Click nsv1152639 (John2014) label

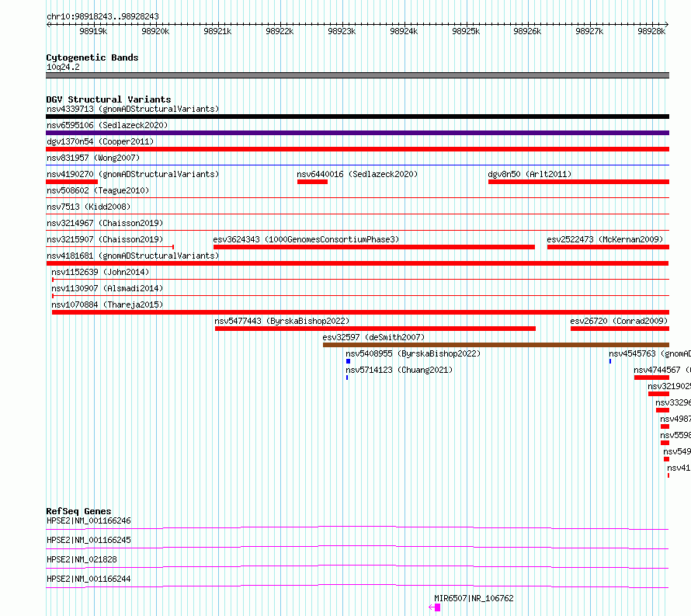pos(100,272)
